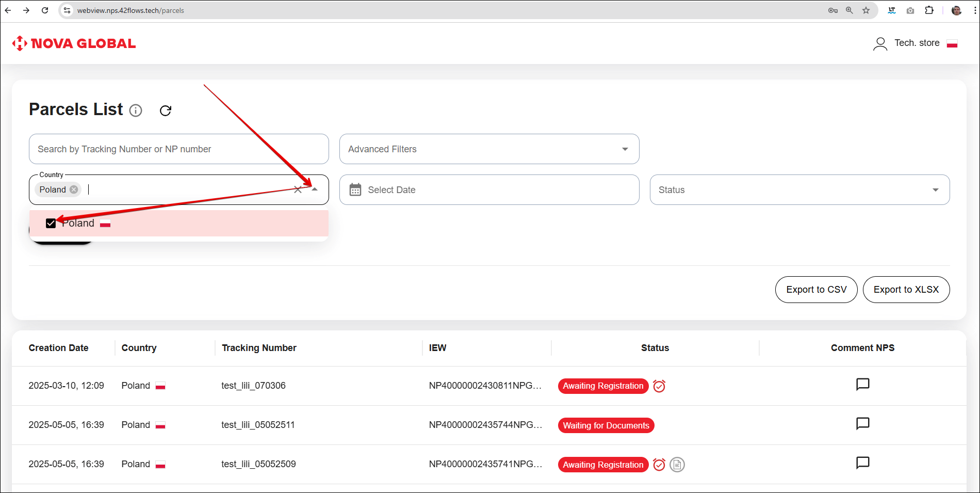The height and width of the screenshot is (493, 980).
Task: Bookmark this page with the star icon
Action: click(866, 10)
